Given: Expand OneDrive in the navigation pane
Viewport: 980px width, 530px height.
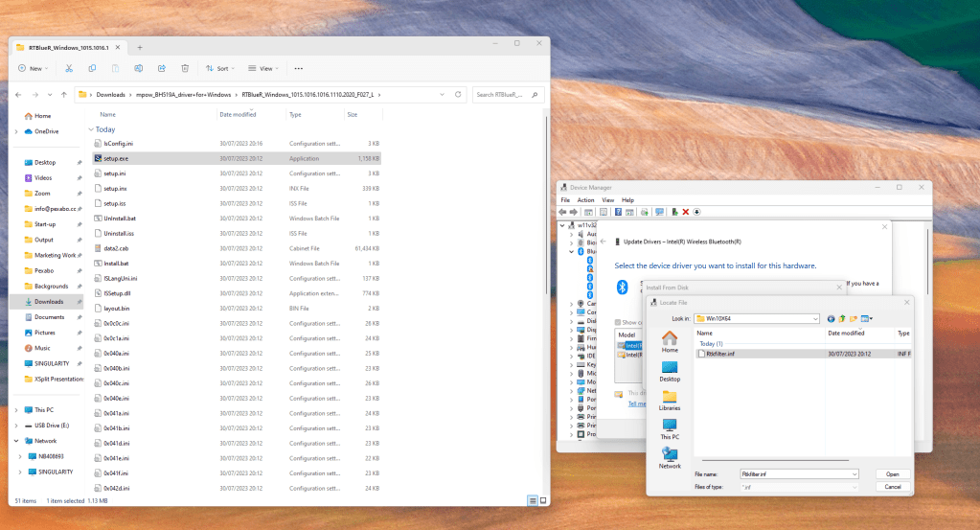Looking at the screenshot, I should (16, 131).
